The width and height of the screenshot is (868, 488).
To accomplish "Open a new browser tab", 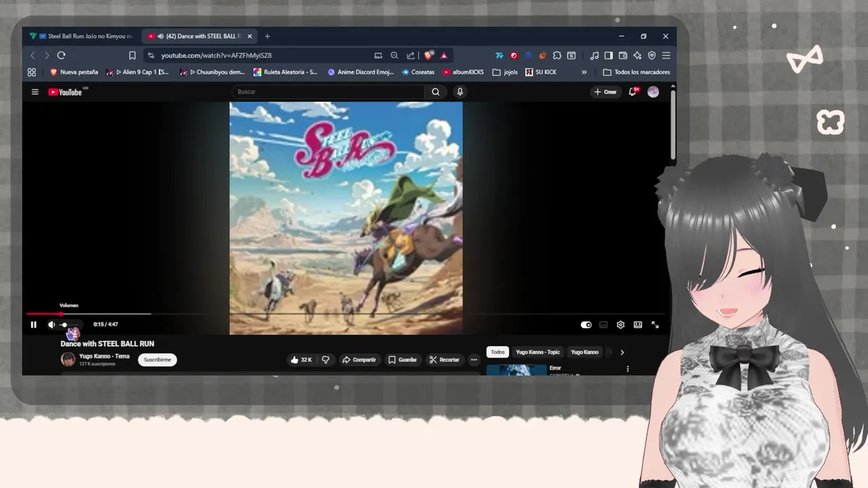I will point(267,37).
